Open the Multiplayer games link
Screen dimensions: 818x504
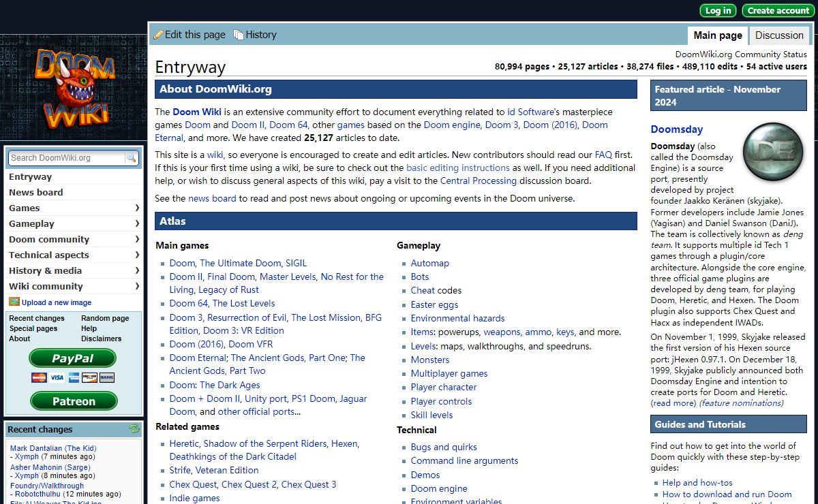pos(449,373)
